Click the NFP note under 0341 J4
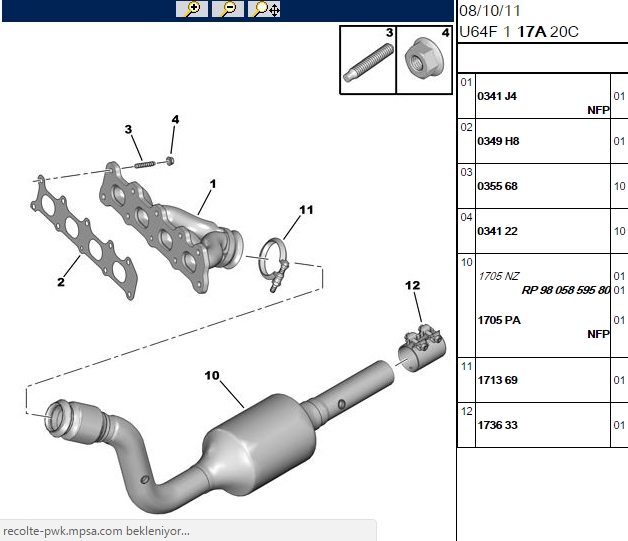628x541 pixels. click(x=598, y=110)
